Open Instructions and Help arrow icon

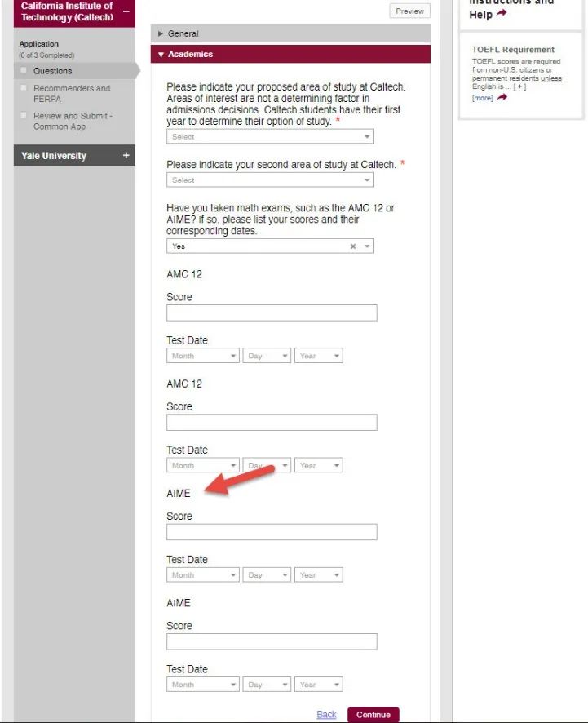[502, 13]
